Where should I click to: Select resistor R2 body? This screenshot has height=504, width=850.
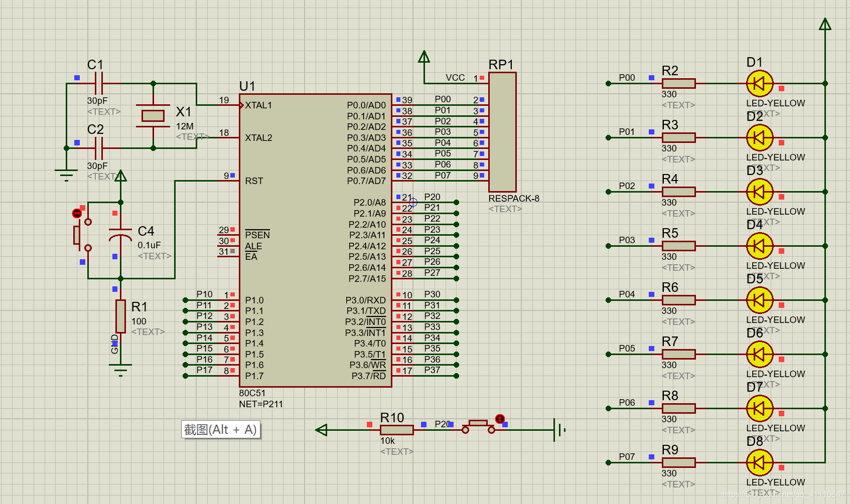coord(678,83)
